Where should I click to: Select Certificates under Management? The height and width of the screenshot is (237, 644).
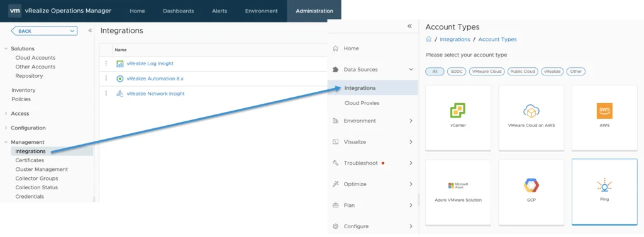click(30, 160)
